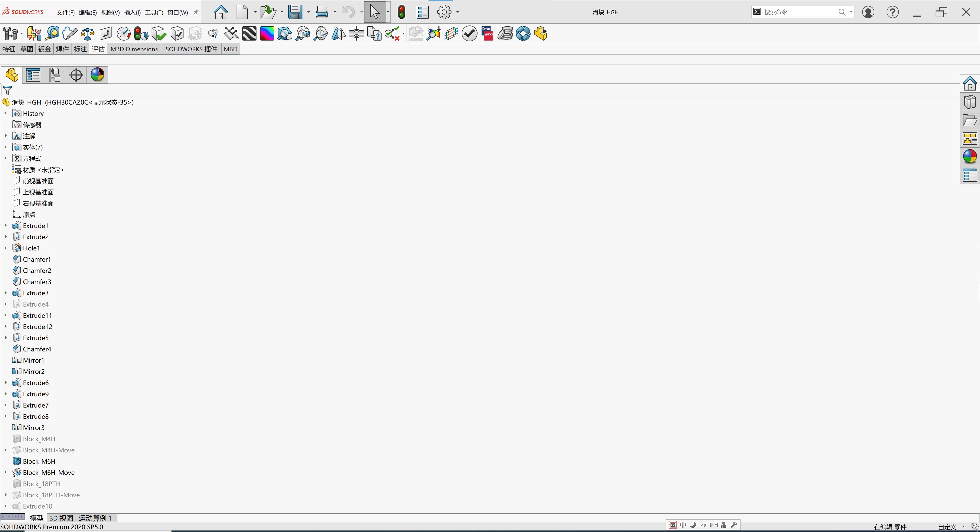Open the DimXpertManager crosshair tab
Screen dimensions: 980x532
(76, 75)
